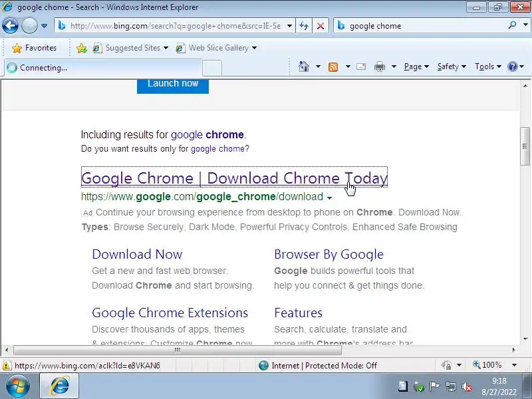
Task: Click the green shield tray icon
Action: pos(419,386)
